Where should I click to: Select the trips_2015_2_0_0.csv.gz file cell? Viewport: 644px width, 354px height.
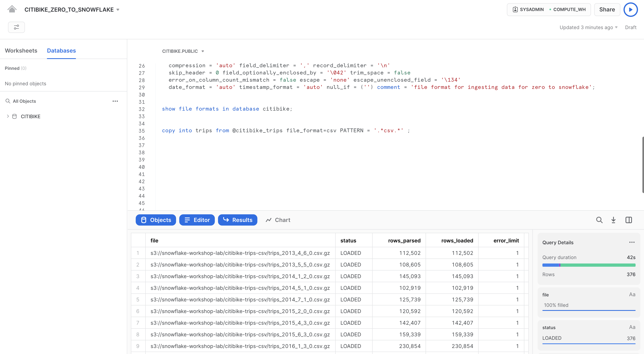[x=240, y=311]
